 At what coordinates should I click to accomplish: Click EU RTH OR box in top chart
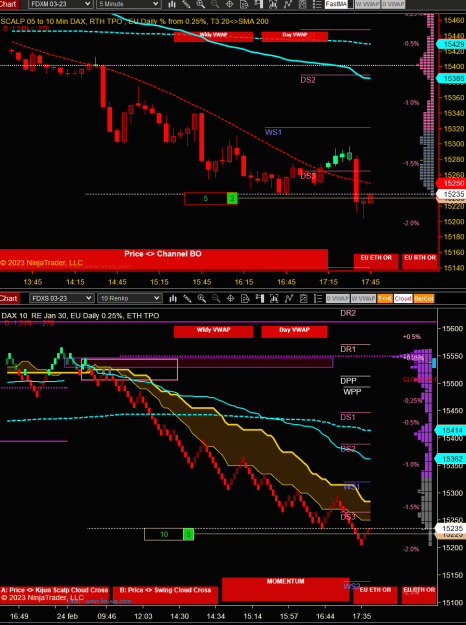tap(420, 261)
